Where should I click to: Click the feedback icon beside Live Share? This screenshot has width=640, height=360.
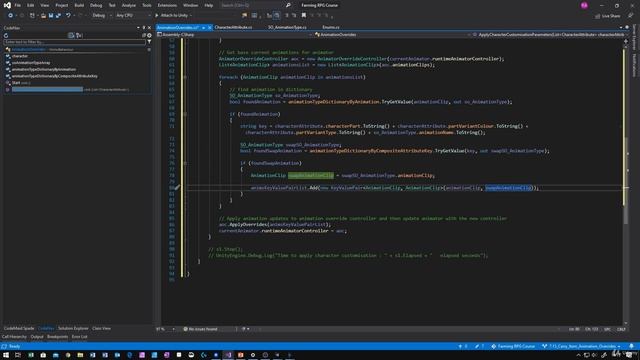point(630,16)
